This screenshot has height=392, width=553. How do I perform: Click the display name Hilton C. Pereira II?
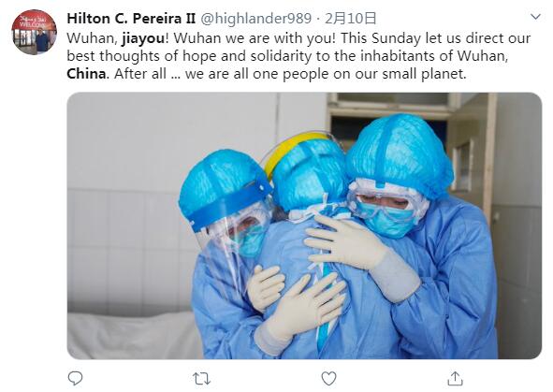[x=131, y=19]
